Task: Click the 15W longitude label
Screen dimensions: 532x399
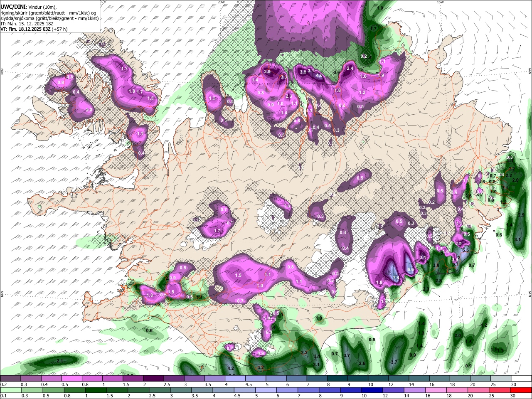Action: [440, 2]
